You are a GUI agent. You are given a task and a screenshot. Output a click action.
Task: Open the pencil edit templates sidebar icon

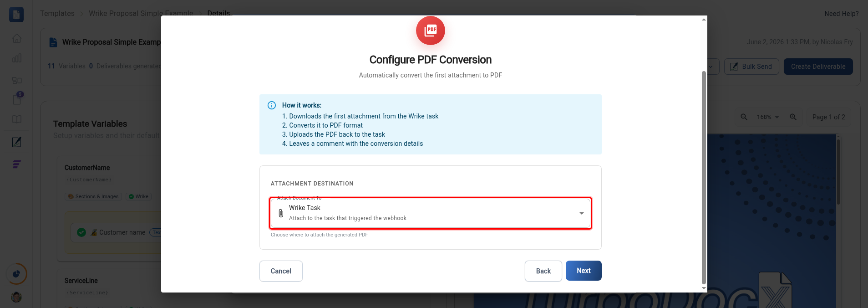[x=17, y=142]
